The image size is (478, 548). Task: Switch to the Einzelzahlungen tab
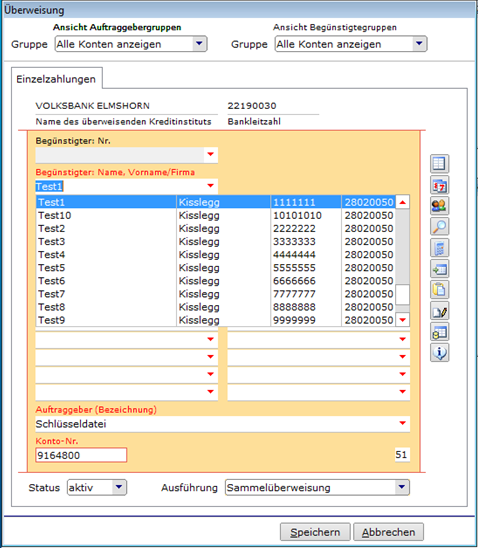56,79
